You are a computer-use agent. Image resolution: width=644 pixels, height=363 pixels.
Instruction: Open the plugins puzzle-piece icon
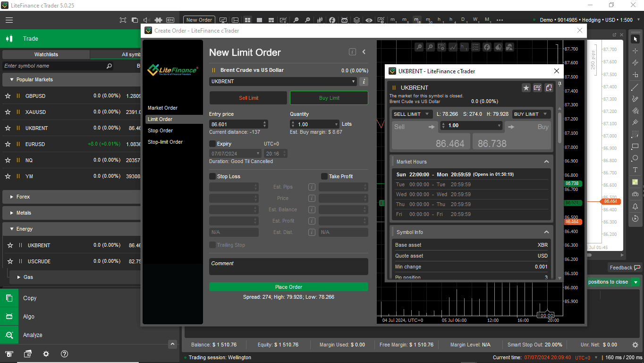[159, 20]
